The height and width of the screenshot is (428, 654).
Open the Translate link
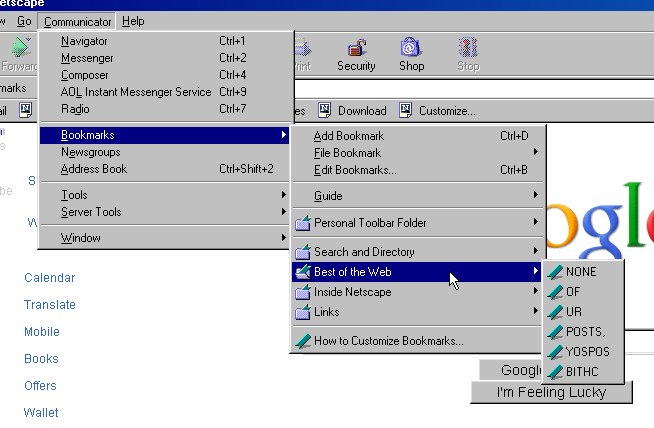[x=50, y=305]
